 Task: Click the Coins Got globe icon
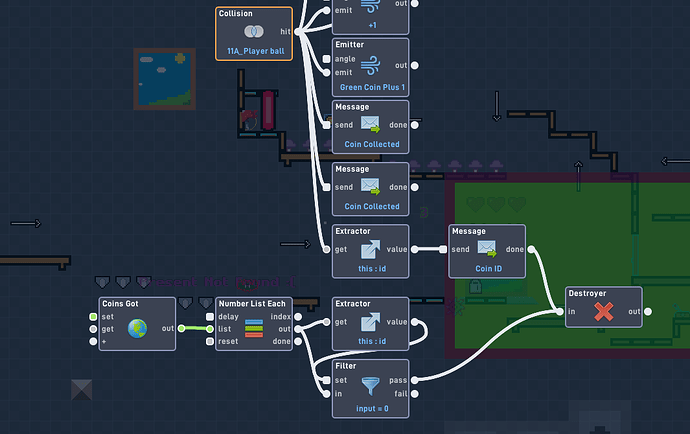[x=137, y=328]
